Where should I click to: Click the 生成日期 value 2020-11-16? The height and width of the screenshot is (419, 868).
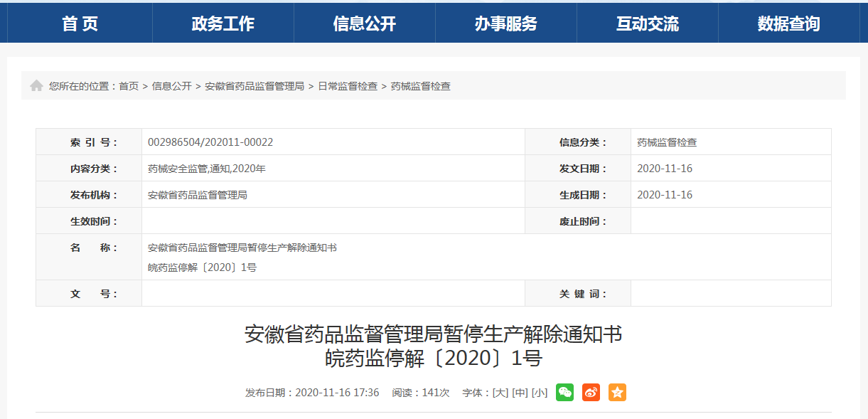coord(665,195)
